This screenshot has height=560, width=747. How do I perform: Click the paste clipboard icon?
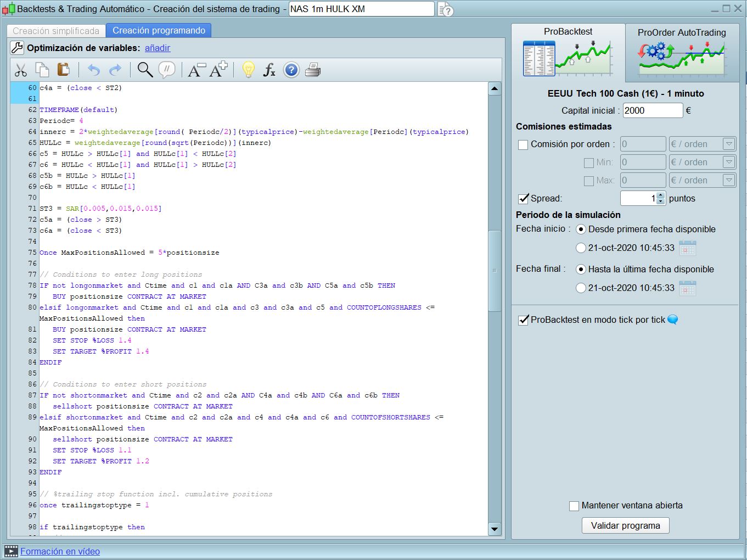(x=64, y=70)
